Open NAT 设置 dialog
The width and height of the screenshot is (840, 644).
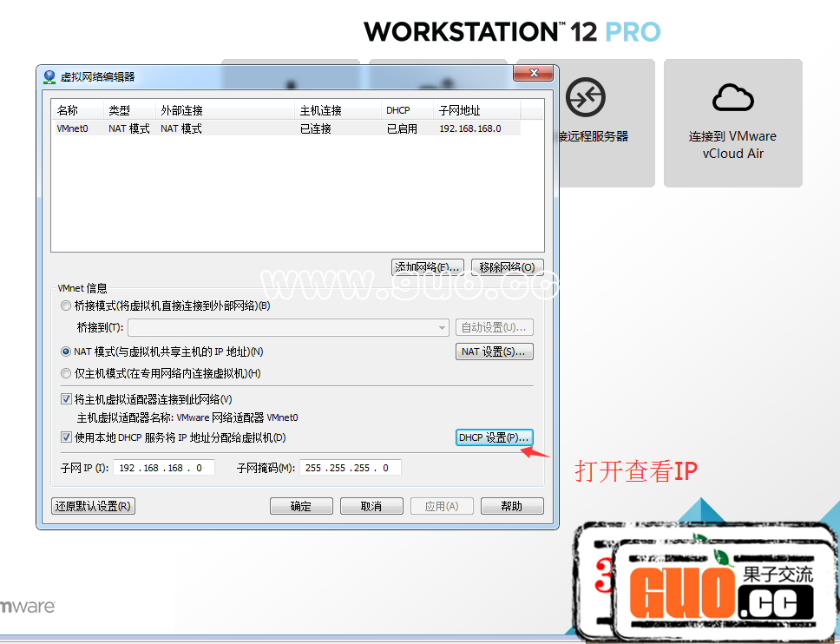(x=494, y=352)
